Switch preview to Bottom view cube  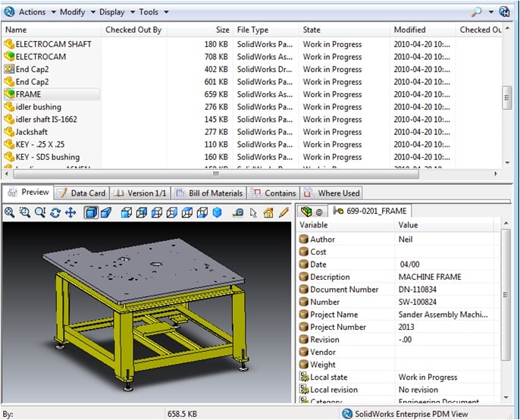point(202,213)
